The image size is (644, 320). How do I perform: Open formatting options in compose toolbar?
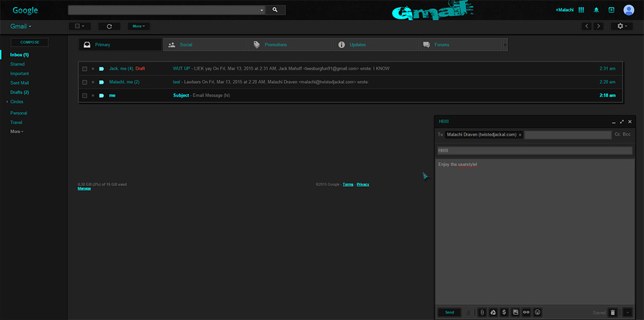pyautogui.click(x=468, y=313)
